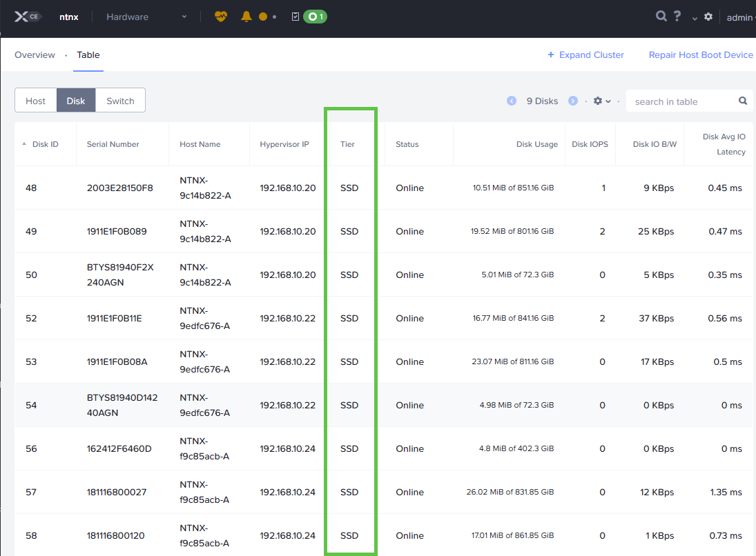Open the global search magnifier
The height and width of the screenshot is (556, 756).
[x=661, y=16]
